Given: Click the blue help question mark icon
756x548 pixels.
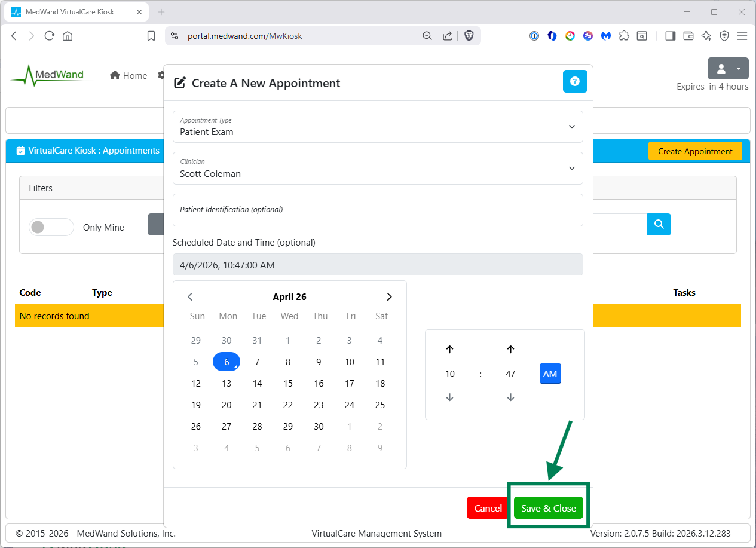Looking at the screenshot, I should pos(575,82).
